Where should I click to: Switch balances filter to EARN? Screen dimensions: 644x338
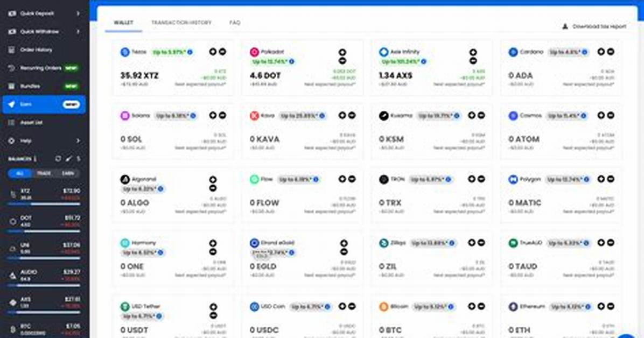pos(68,173)
